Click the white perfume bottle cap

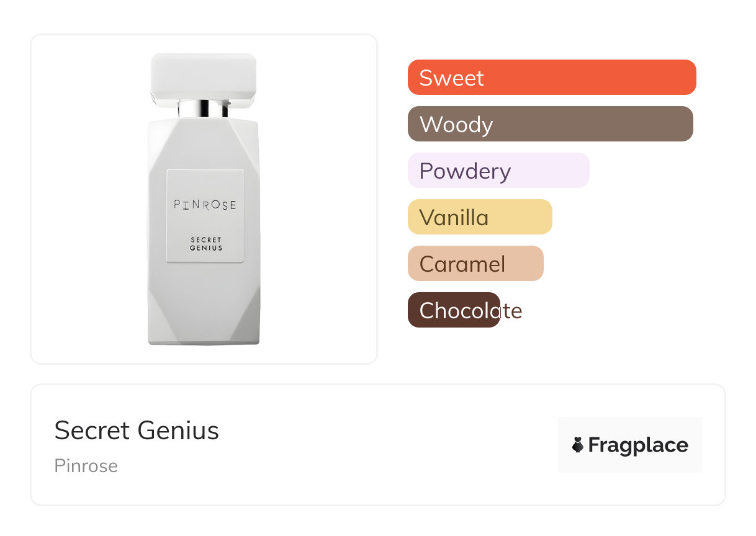click(x=204, y=76)
